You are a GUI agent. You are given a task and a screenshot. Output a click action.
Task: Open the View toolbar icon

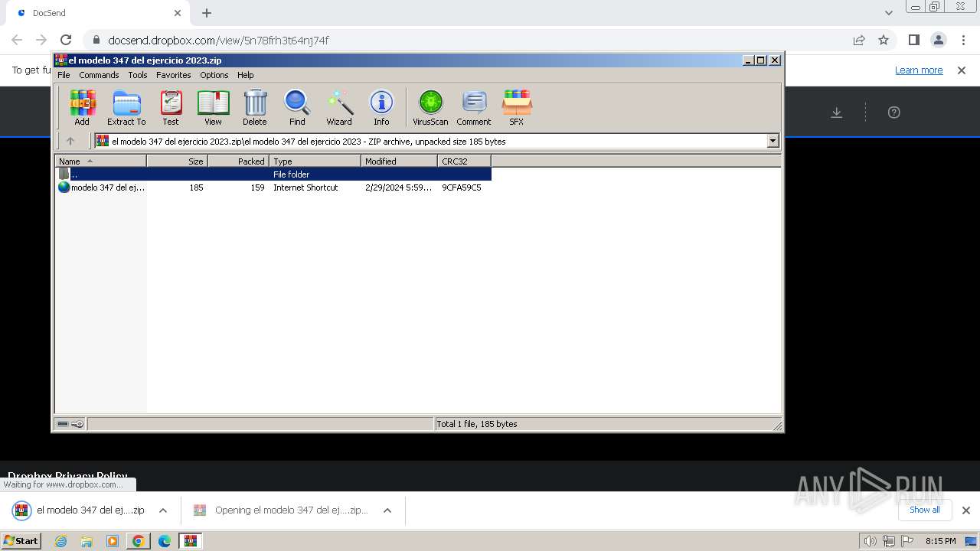(x=213, y=107)
